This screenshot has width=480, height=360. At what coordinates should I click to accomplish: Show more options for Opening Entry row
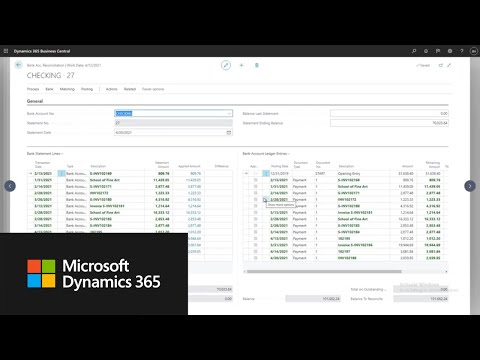tap(266, 173)
